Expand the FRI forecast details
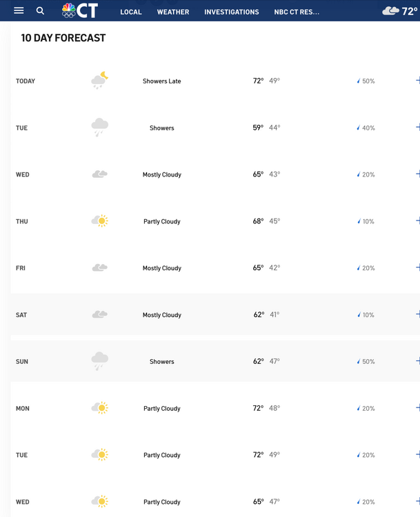The height and width of the screenshot is (517, 420). click(x=418, y=267)
